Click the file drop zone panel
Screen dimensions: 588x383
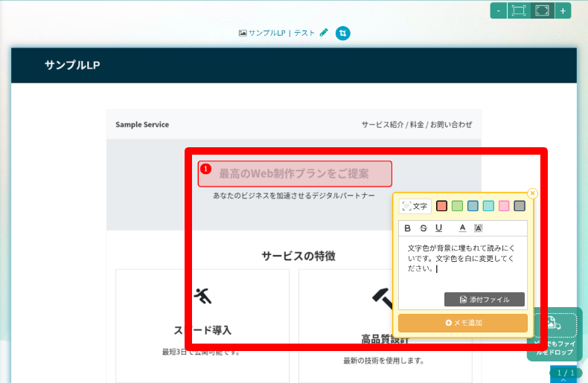[555, 334]
